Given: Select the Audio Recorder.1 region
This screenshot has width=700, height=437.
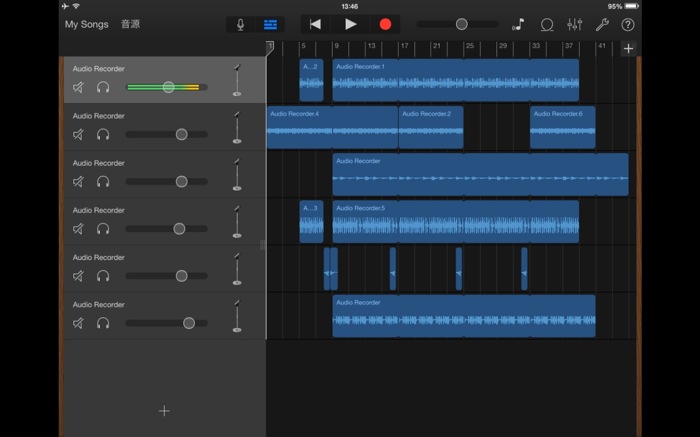Looking at the screenshot, I should coord(455,80).
